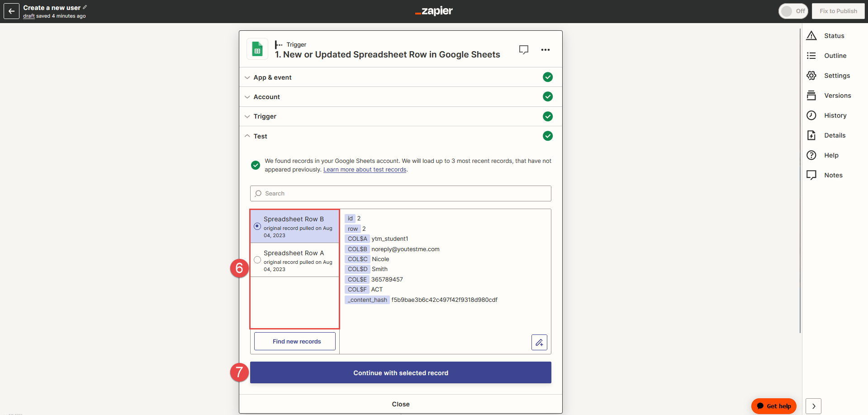This screenshot has width=868, height=415.
Task: Click the COL$B field label
Action: coord(357,249)
